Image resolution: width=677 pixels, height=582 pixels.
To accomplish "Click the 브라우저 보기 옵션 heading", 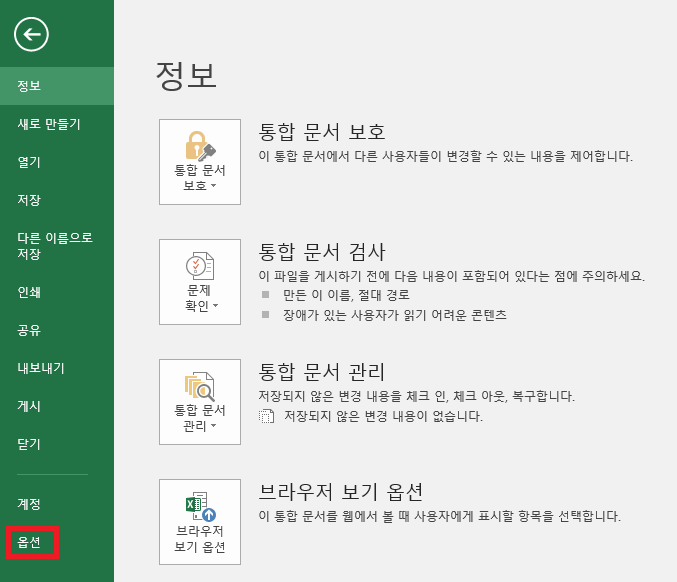I will pos(341,492).
